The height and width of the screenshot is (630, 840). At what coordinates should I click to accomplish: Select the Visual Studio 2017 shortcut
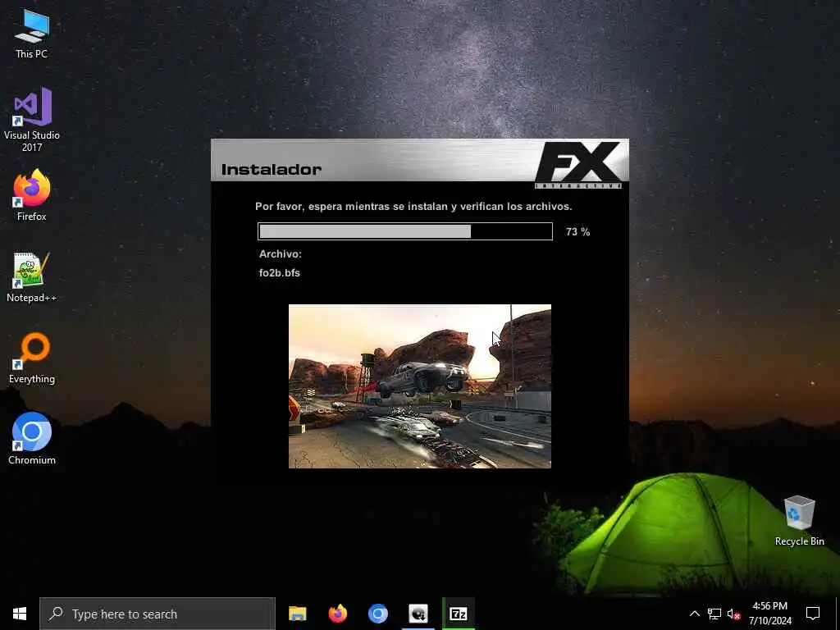(32, 119)
